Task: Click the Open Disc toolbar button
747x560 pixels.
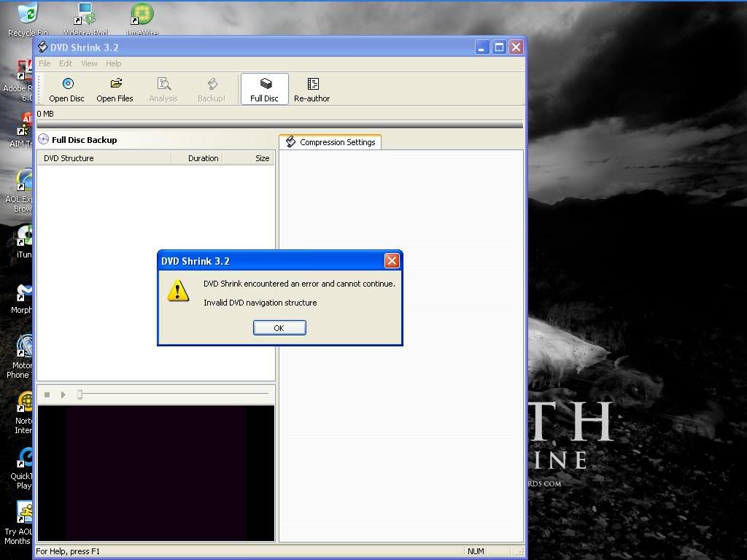Action: point(66,90)
